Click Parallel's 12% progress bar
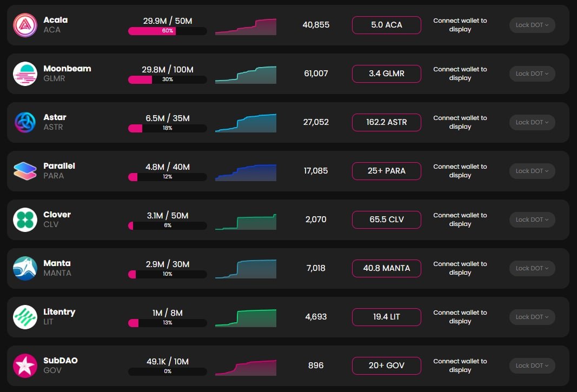This screenshot has height=392, width=577. click(x=168, y=177)
